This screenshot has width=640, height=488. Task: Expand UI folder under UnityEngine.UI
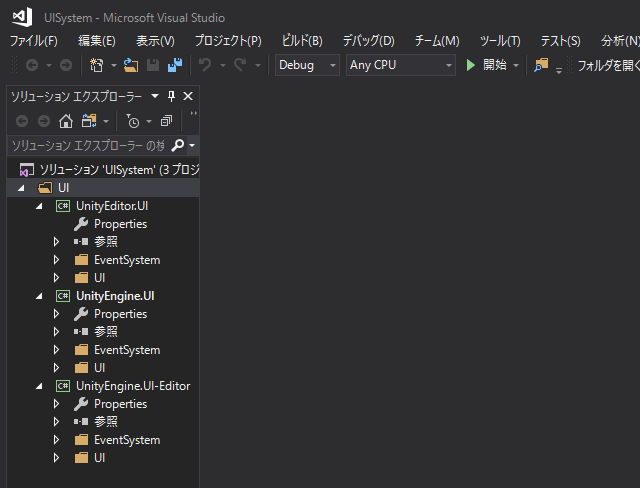tap(56, 368)
